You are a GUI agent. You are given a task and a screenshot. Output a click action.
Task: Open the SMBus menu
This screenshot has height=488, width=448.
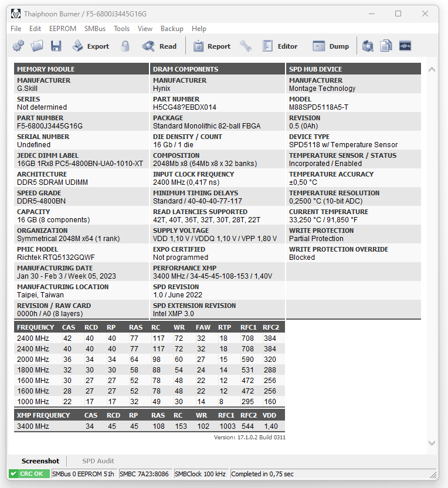click(x=95, y=29)
